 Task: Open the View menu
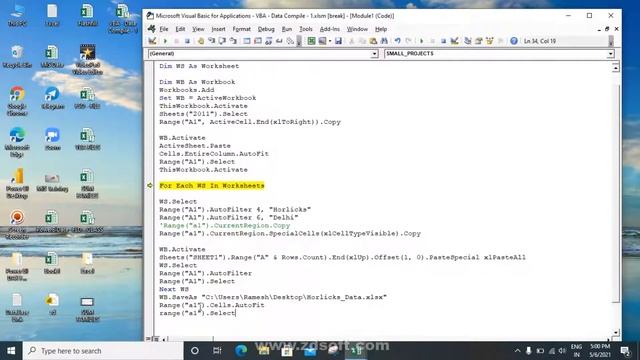click(198, 29)
